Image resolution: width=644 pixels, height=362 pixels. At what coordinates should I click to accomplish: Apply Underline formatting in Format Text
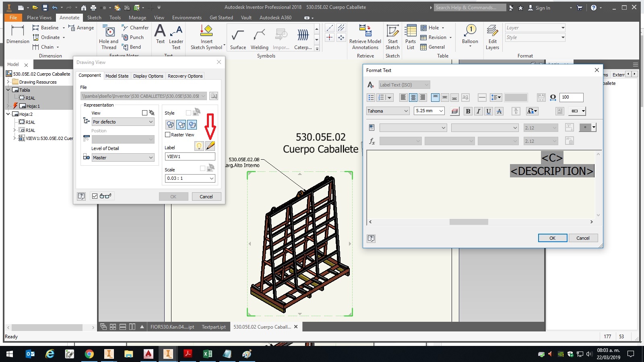pyautogui.click(x=488, y=111)
